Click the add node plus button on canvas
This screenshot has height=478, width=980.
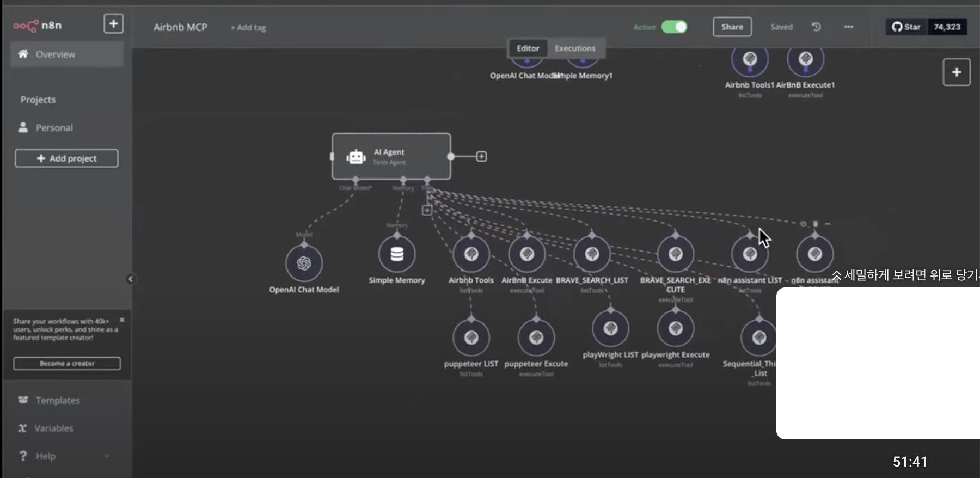957,72
